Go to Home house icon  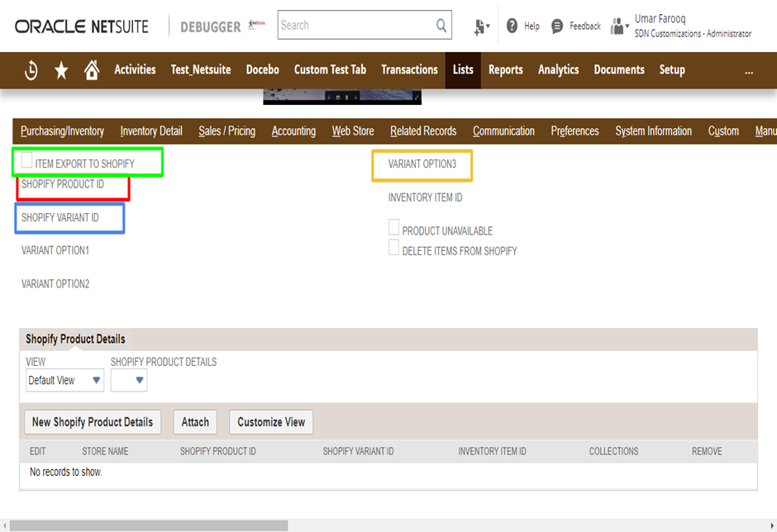click(x=92, y=70)
